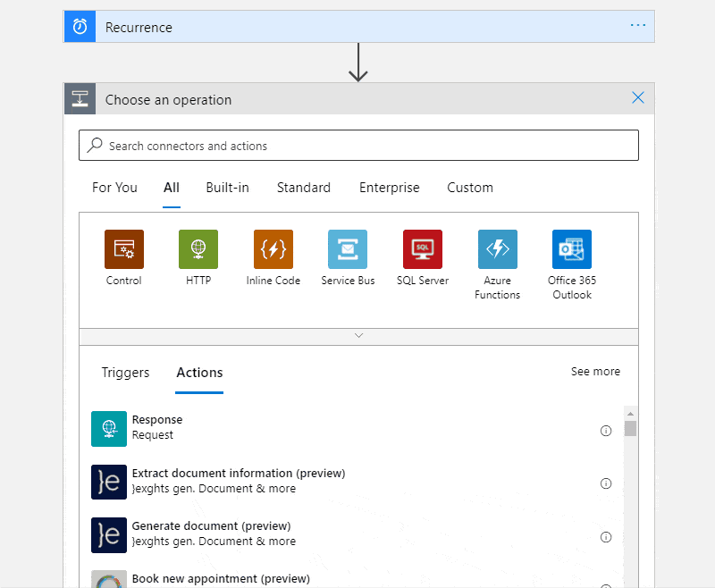715x588 pixels.
Task: Select the Actions tab
Action: [x=199, y=373]
